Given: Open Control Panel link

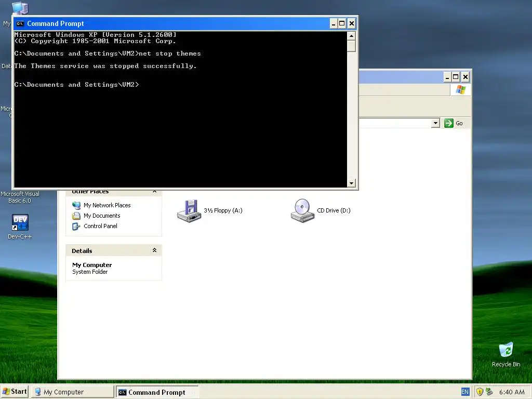Looking at the screenshot, I should click(x=100, y=227).
